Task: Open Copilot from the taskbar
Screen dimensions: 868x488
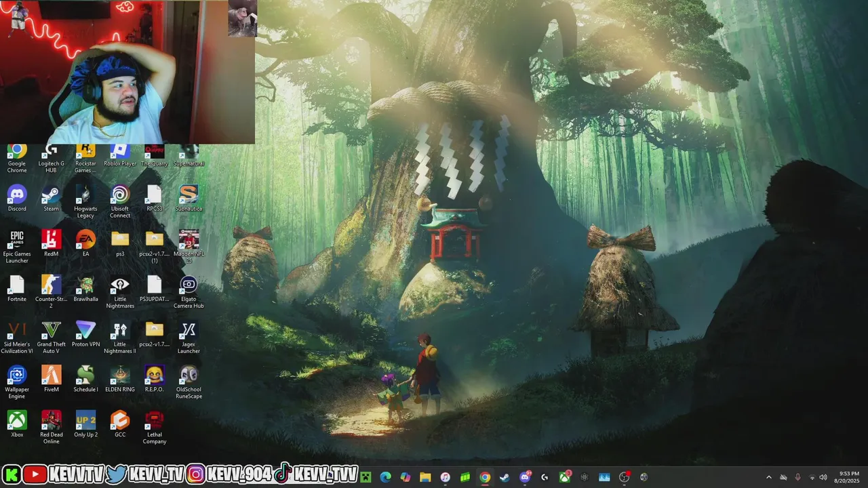Action: [406, 477]
